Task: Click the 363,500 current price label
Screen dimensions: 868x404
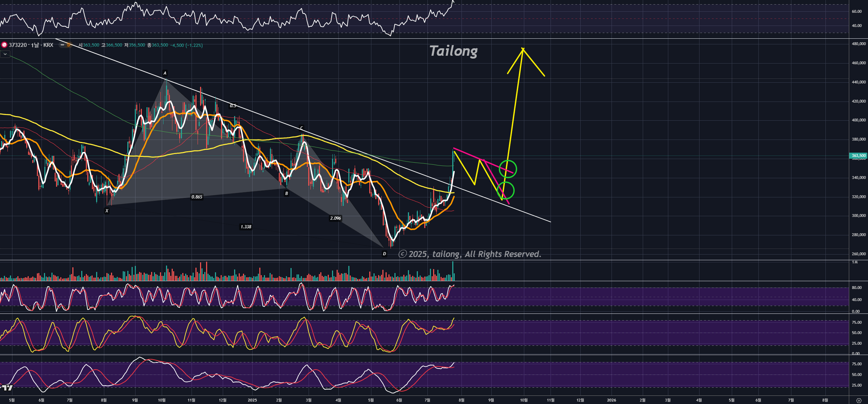Action: [x=858, y=155]
